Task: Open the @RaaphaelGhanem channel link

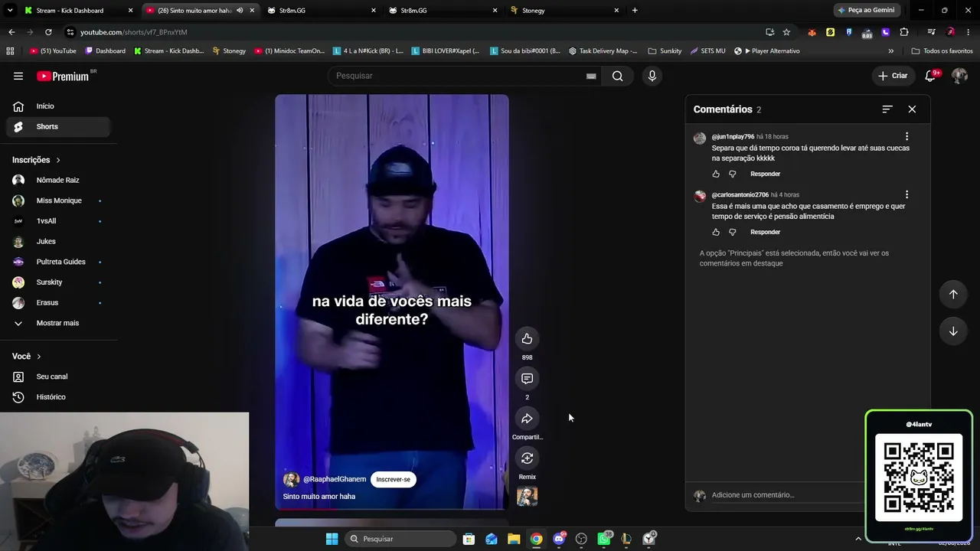Action: [335, 480]
